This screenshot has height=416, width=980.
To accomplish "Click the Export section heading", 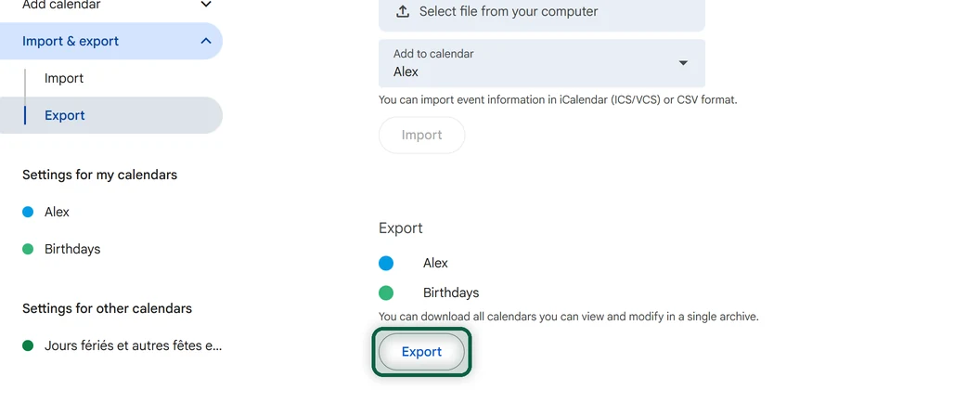I will [x=401, y=228].
